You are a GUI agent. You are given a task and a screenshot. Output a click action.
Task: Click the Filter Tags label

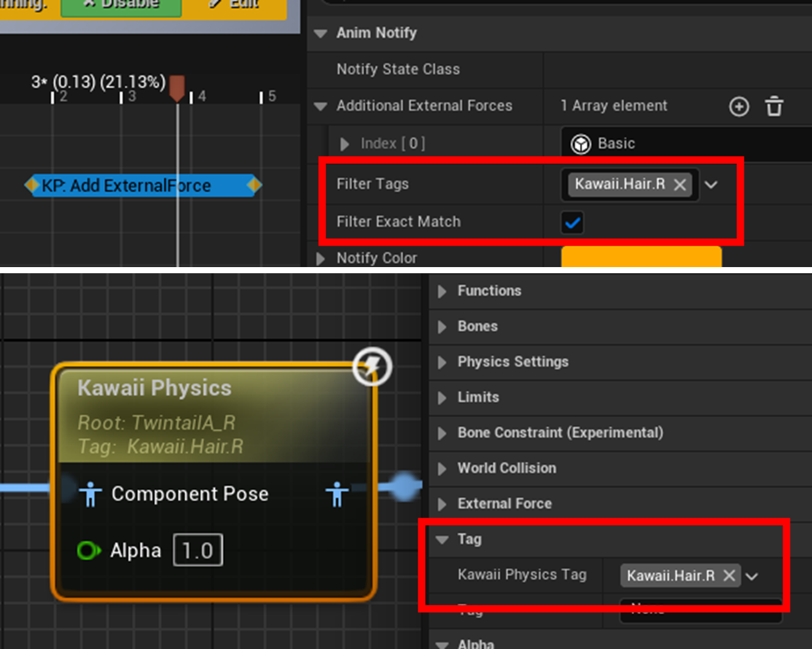click(372, 184)
